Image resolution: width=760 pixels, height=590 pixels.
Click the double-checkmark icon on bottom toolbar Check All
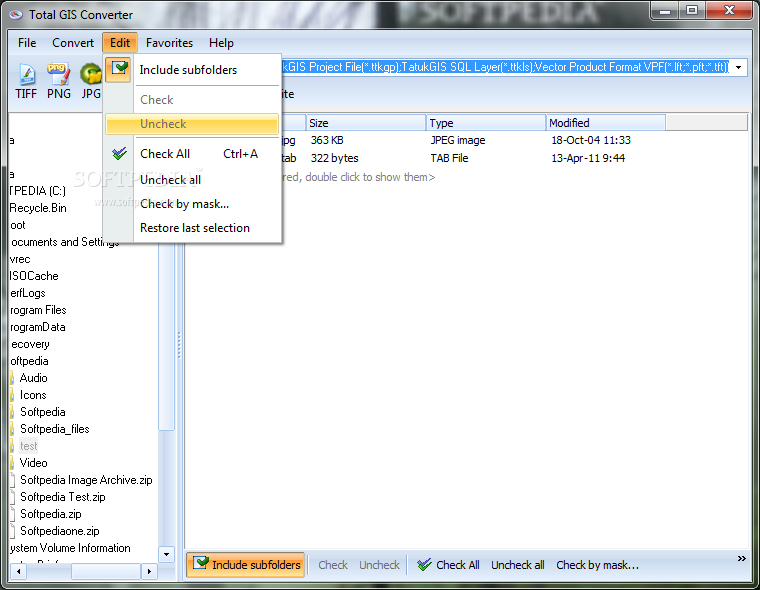[x=424, y=564]
